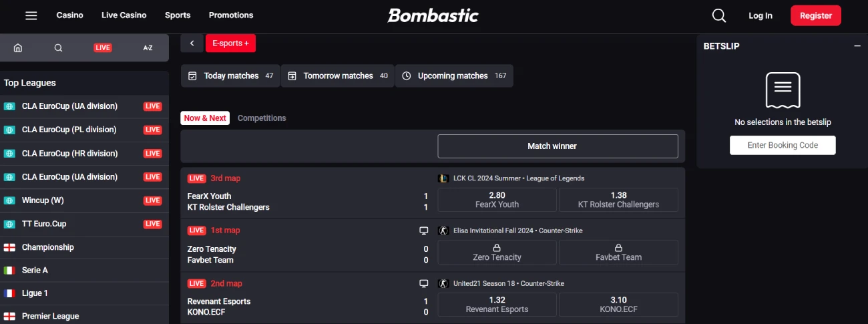Switch to the Now & Next tab
This screenshot has width=868, height=324.
pos(205,118)
